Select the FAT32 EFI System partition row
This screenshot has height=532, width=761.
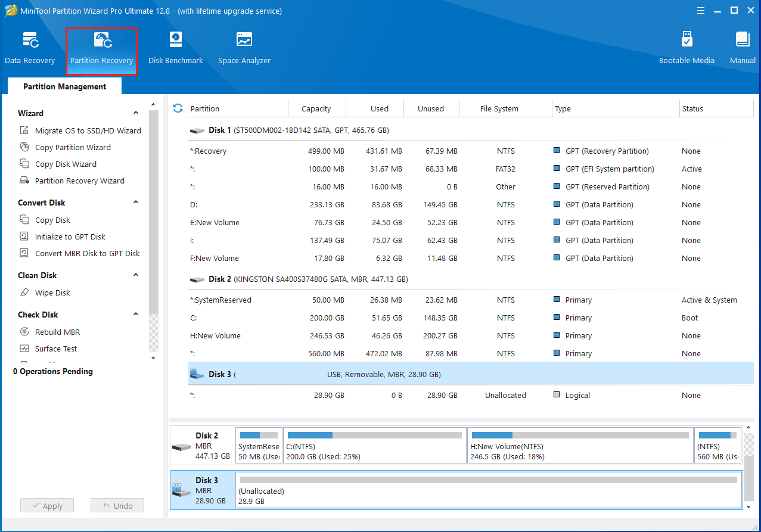click(x=471, y=169)
